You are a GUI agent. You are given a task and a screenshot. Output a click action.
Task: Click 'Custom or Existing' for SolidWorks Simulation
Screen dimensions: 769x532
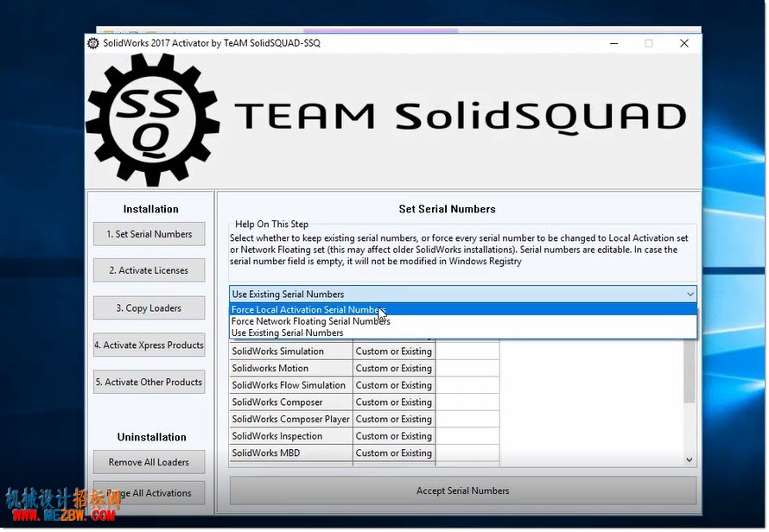click(x=394, y=351)
